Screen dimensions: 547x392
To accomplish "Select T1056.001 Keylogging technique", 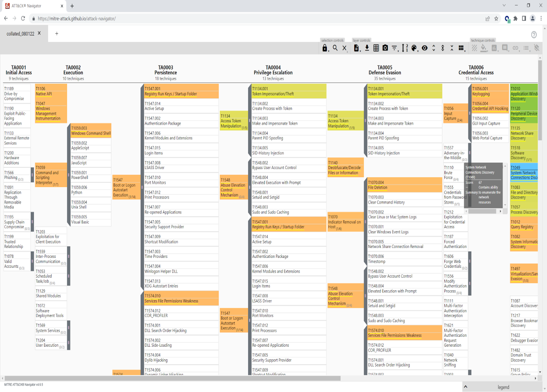I will point(490,91).
